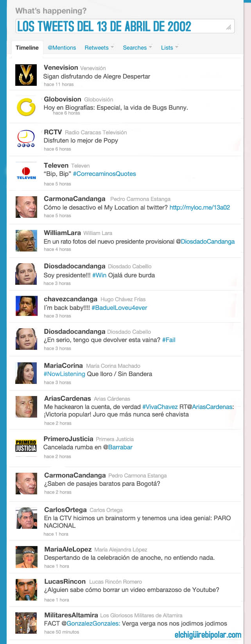The height and width of the screenshot is (644, 251).
Task: Open the @DiosdadoCandanga mention link
Action: point(205,241)
